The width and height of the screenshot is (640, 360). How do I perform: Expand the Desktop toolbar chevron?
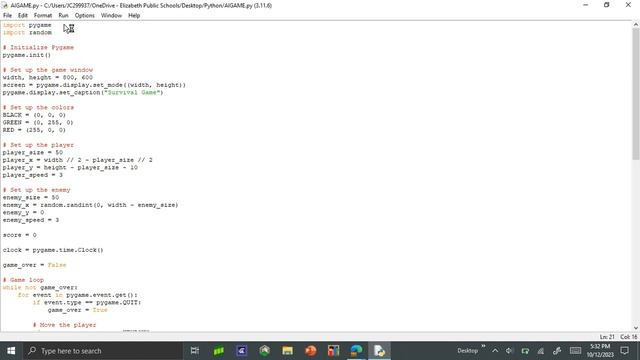tap(483, 347)
